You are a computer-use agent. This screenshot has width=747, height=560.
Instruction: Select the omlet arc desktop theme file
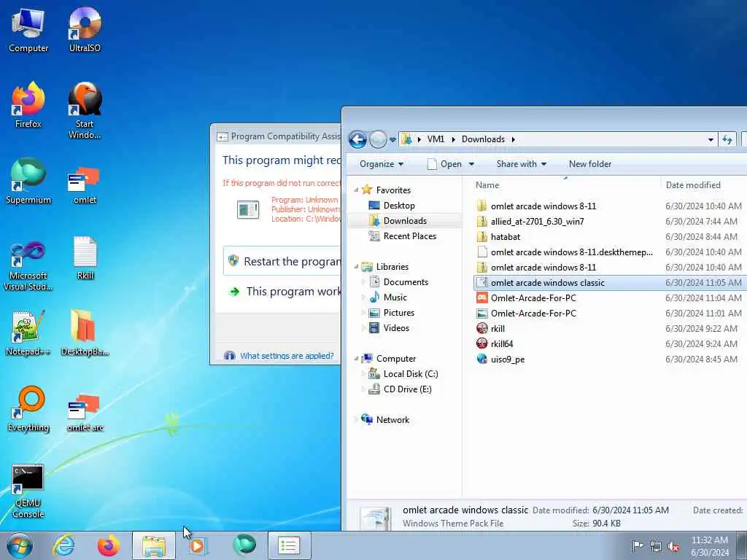click(x=85, y=413)
